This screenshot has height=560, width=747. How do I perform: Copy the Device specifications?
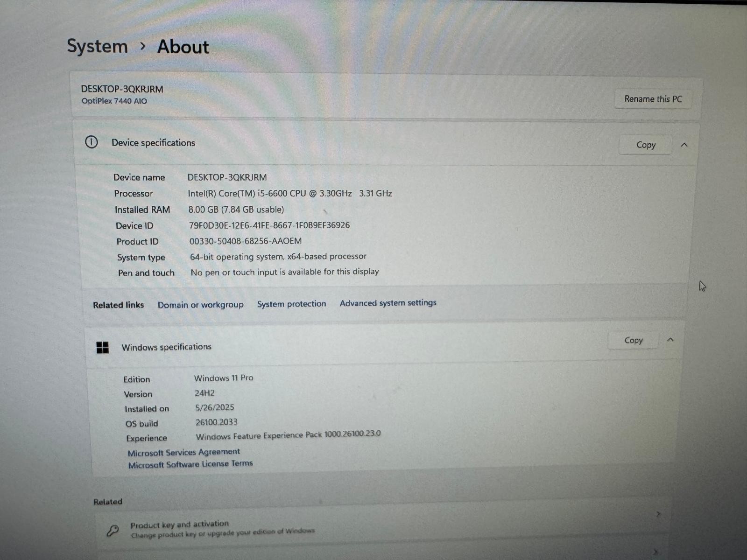coord(646,145)
